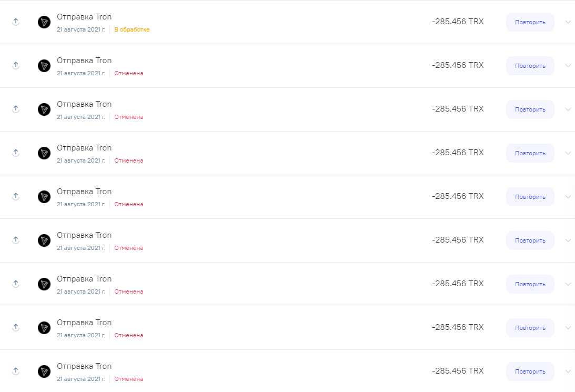Expand the last transaction row chevron

coord(568,371)
